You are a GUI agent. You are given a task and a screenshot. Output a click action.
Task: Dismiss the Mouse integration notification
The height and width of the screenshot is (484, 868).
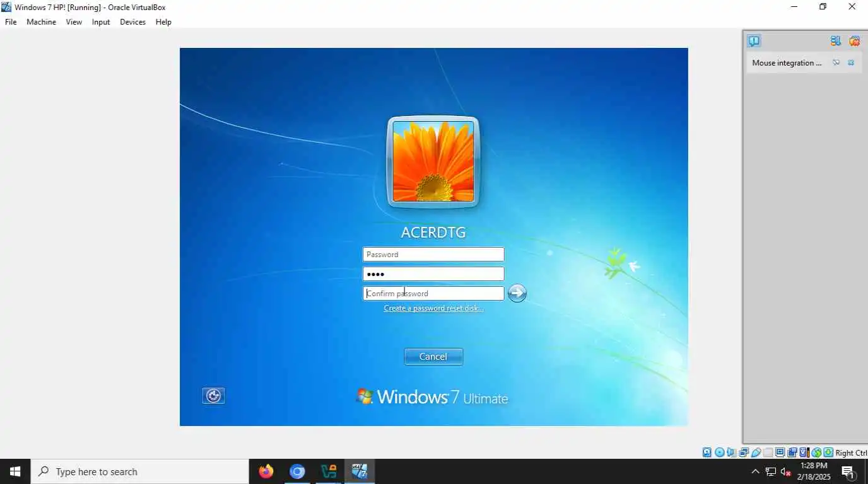(x=851, y=63)
